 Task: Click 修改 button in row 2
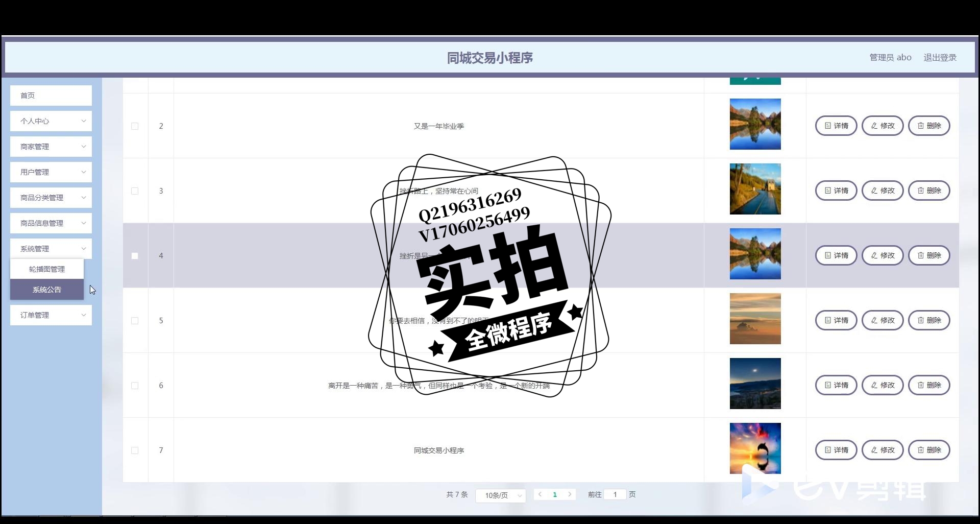pos(883,126)
